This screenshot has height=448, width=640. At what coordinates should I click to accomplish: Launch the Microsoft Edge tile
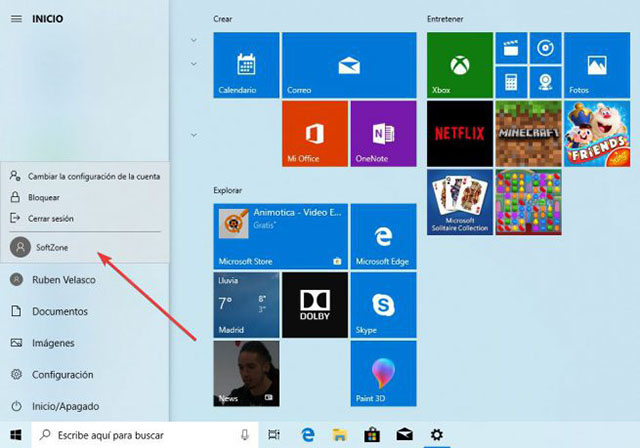[x=383, y=237]
